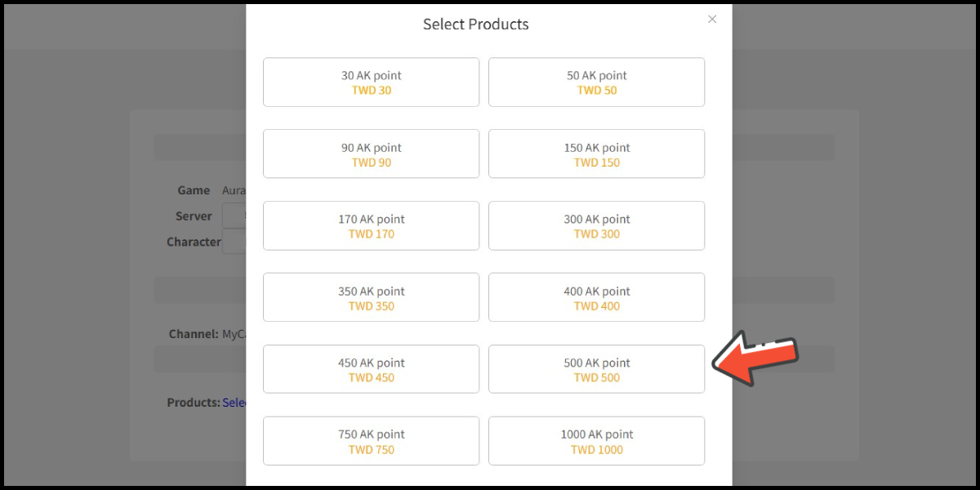Choose the 30 AK point product

[371, 82]
